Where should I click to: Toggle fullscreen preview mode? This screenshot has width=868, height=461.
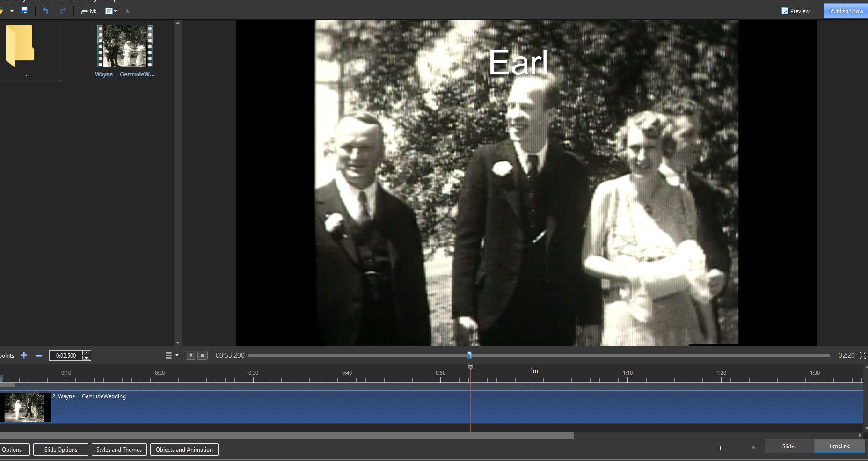(x=862, y=355)
